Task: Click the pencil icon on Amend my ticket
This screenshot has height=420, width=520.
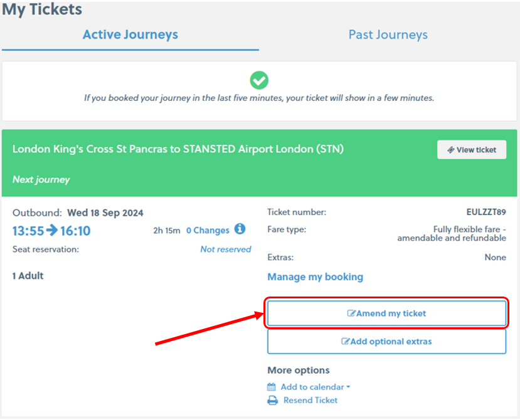Action: click(351, 313)
